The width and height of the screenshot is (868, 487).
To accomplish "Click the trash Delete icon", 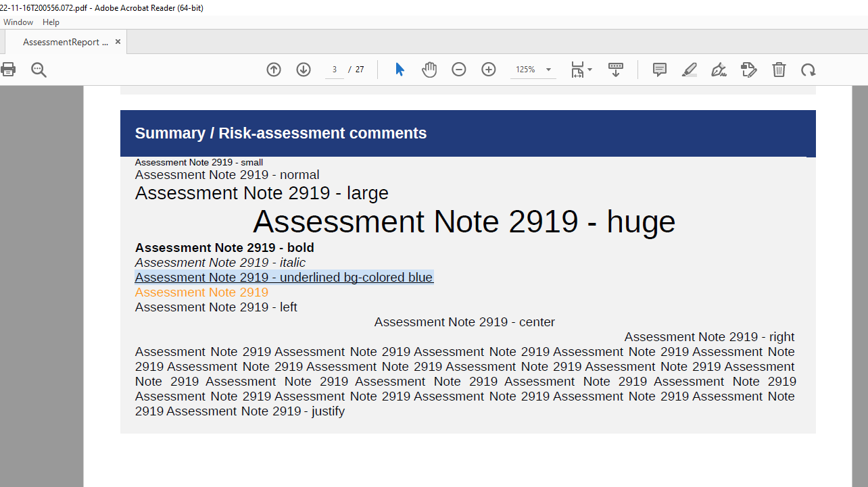I will point(779,70).
